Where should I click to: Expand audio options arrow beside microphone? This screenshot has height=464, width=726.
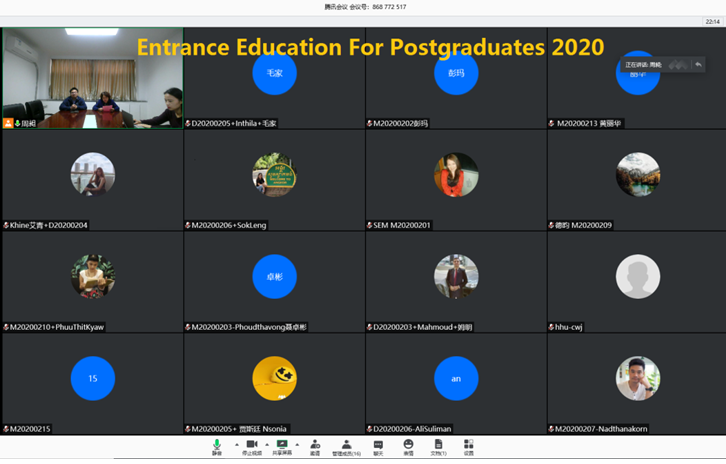click(236, 444)
